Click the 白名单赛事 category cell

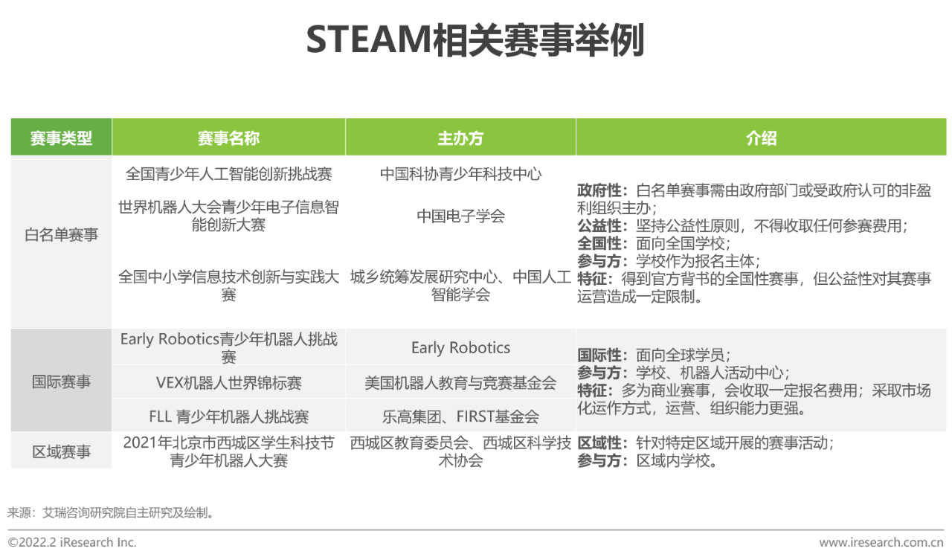tap(61, 235)
